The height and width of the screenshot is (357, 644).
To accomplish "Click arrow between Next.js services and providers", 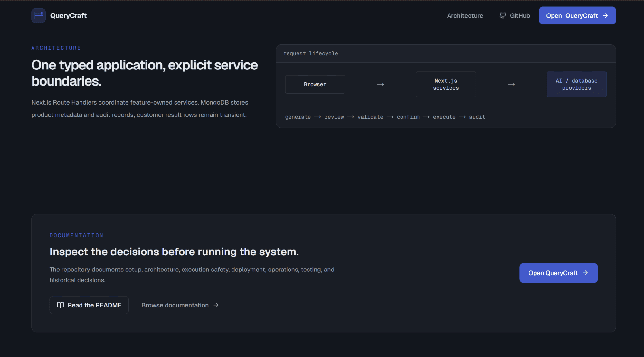I will 511,84.
